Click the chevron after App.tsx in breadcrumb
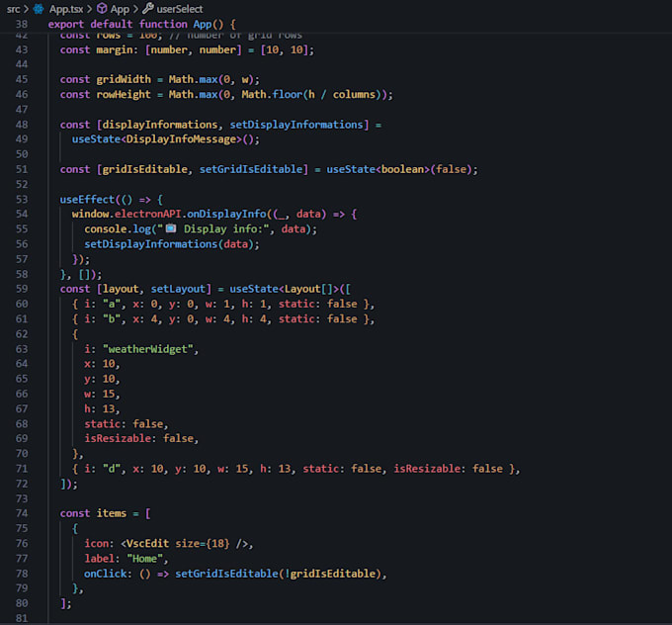 point(90,9)
